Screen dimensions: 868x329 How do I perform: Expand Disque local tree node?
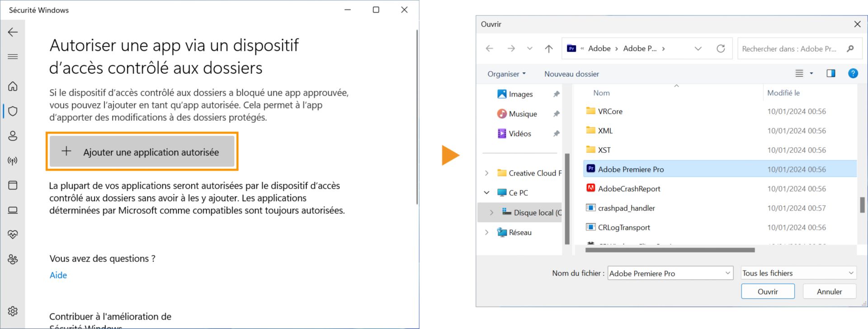click(x=492, y=212)
